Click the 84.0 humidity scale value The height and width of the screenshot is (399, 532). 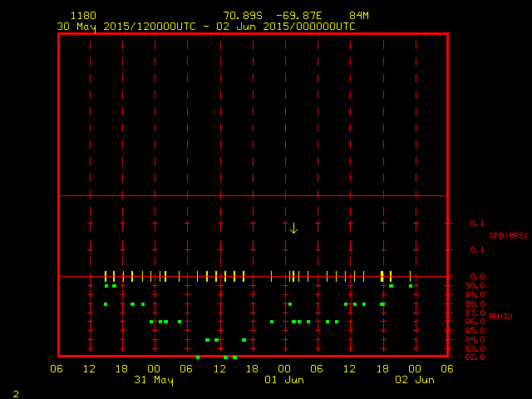[477, 339]
